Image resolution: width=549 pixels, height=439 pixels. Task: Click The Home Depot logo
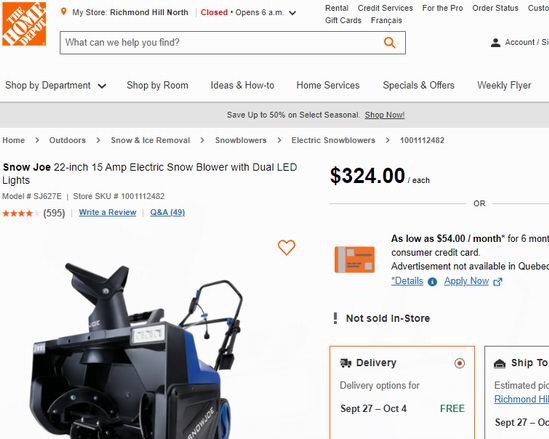(24, 24)
